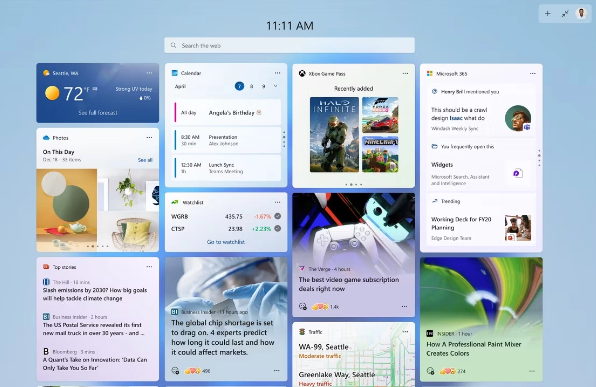The width and height of the screenshot is (596, 387).
Task: Add a widget with the plus icon
Action: point(547,14)
